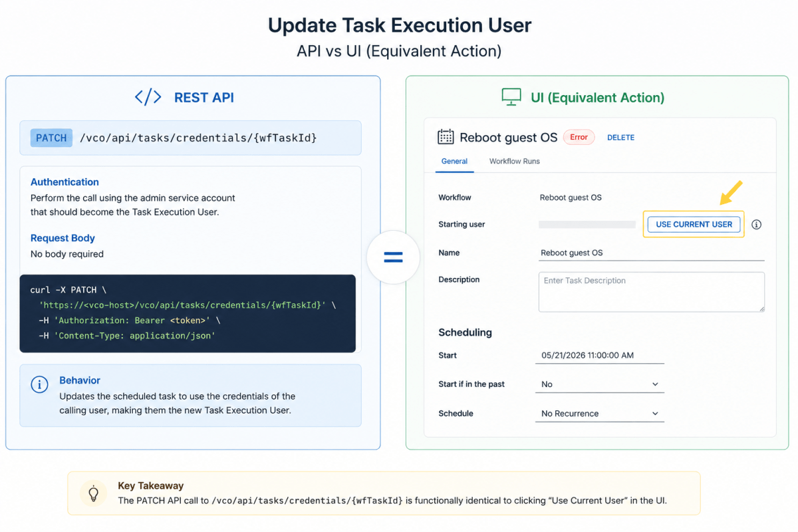
Task: Click the API vs UI (Equivalent Action) subtitle
Action: (x=399, y=51)
